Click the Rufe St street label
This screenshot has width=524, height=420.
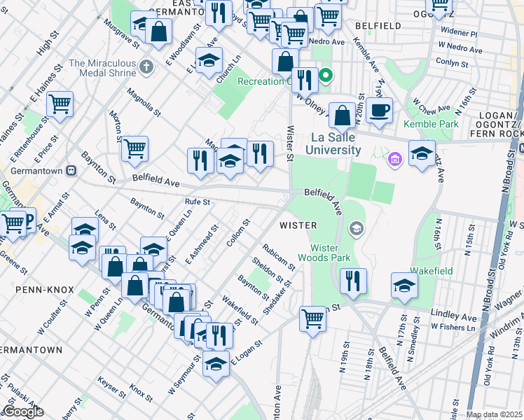tap(198, 202)
